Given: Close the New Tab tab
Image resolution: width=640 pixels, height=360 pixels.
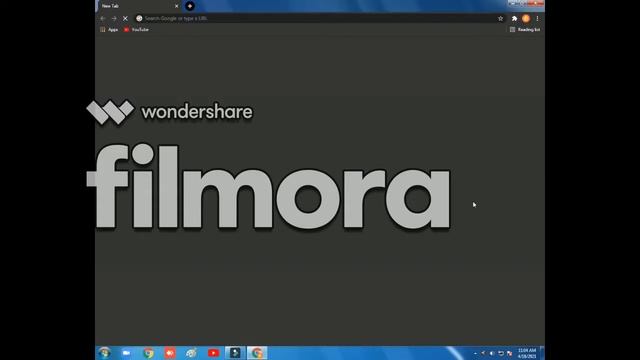Looking at the screenshot, I should coord(176,6).
